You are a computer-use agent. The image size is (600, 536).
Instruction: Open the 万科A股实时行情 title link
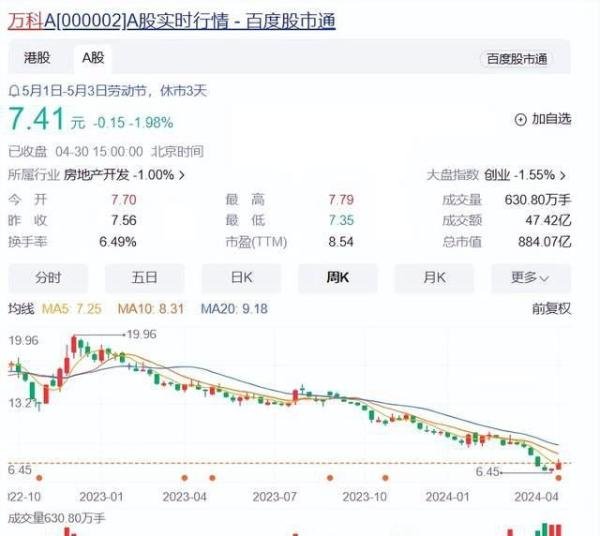172,21
